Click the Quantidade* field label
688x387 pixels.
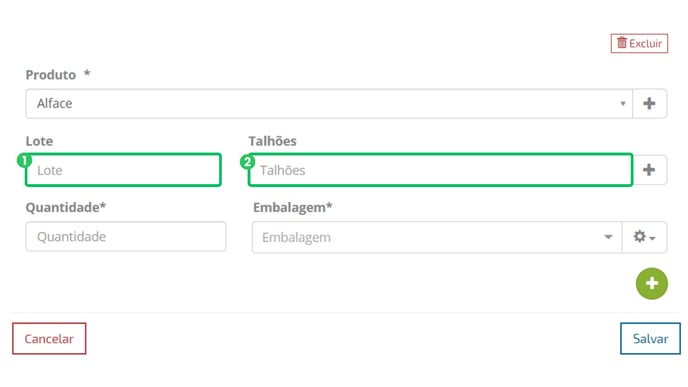[x=66, y=207]
